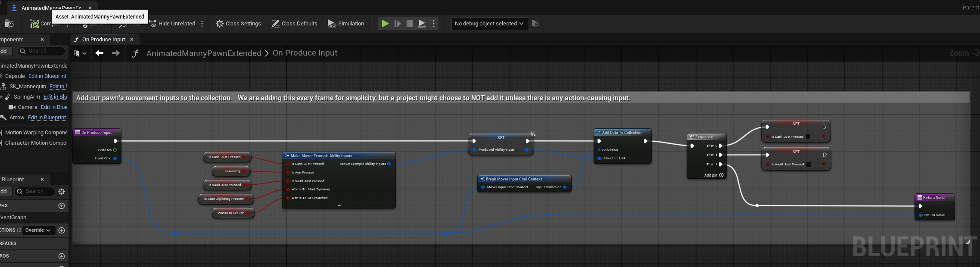Collapse the SpringArm tree item
The image size is (980, 267).
click(2, 97)
